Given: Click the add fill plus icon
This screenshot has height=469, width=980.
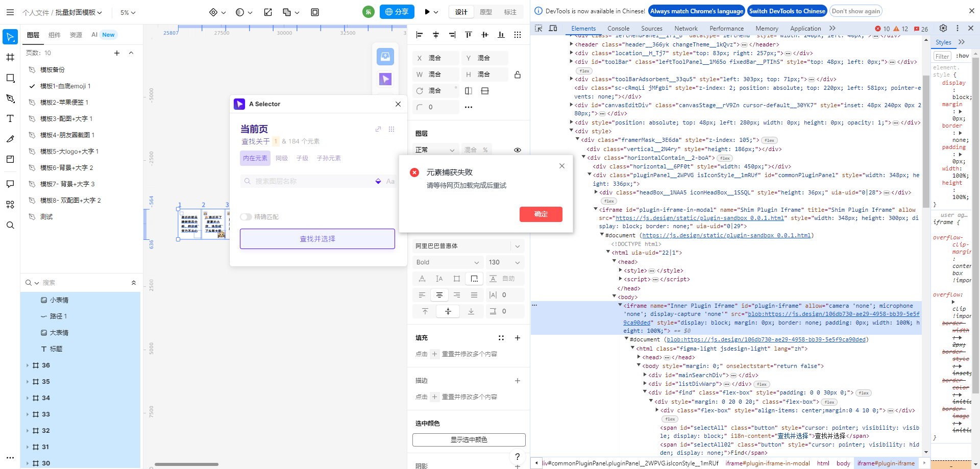Looking at the screenshot, I should pos(517,338).
